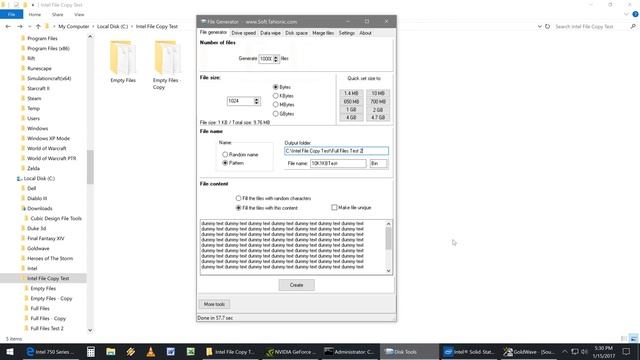Adjust the file size value spinner
Screen dimensions: 640x360
point(256,101)
